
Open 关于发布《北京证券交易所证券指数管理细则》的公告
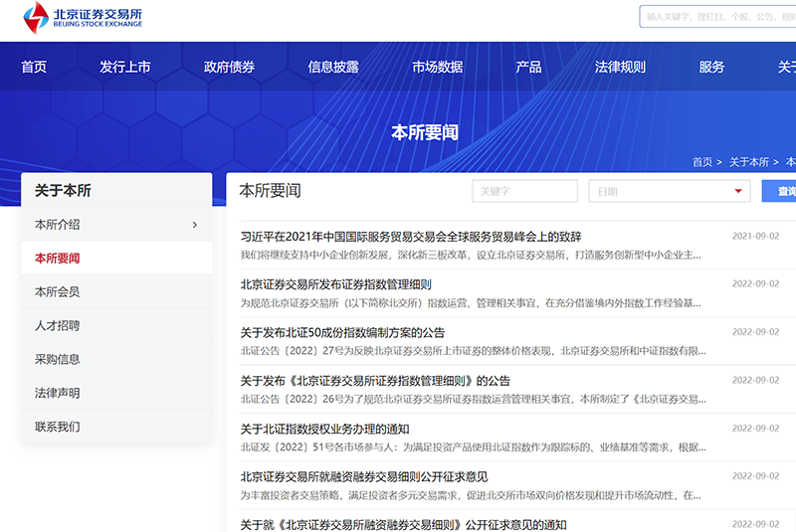[x=375, y=381]
